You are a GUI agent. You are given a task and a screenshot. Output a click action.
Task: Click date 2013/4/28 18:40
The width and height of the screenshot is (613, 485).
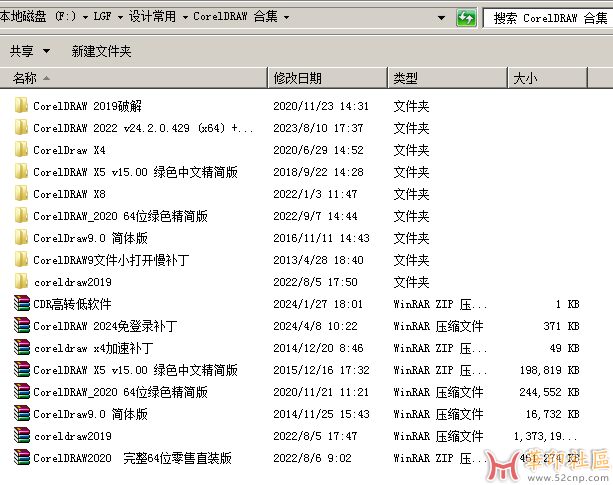click(318, 260)
